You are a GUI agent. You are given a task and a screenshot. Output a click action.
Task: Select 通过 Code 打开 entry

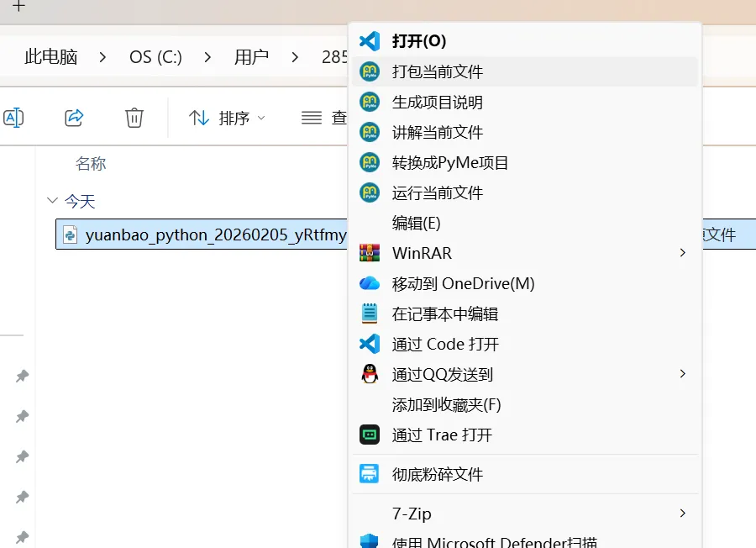tap(526, 344)
